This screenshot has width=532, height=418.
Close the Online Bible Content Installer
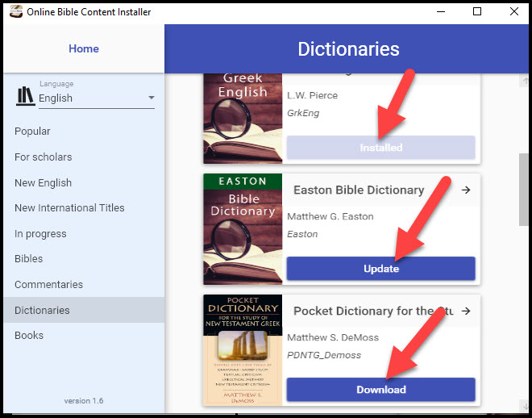pyautogui.click(x=514, y=11)
